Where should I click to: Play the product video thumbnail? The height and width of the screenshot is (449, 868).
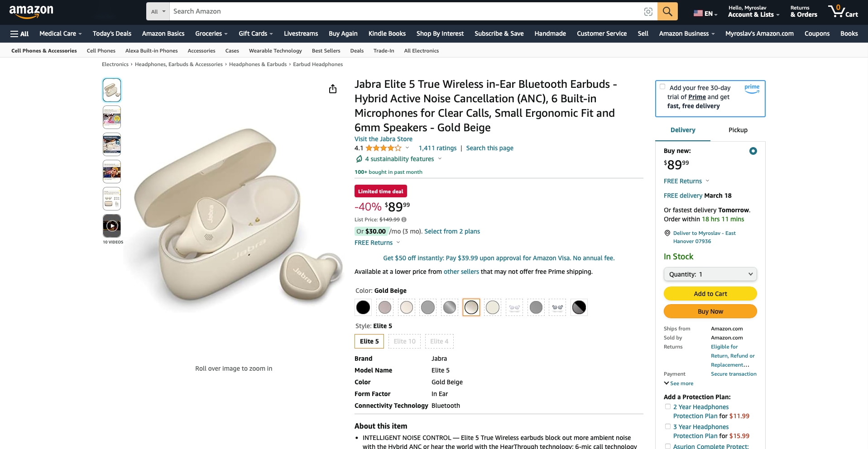pos(112,226)
